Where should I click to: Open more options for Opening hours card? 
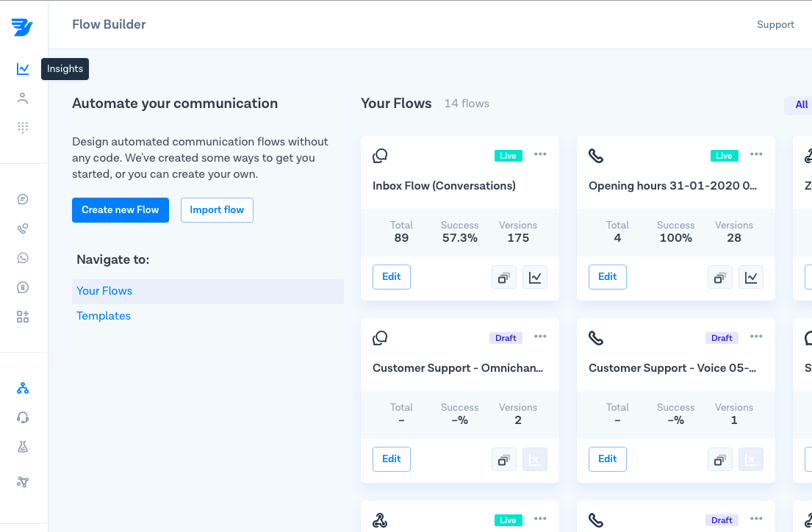(756, 154)
